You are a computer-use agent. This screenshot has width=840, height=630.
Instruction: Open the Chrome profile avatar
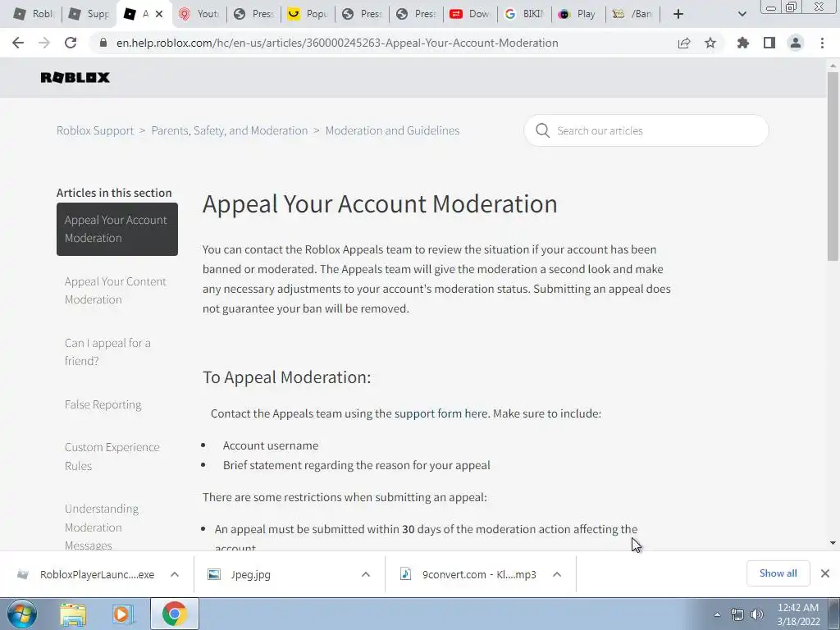[796, 43]
